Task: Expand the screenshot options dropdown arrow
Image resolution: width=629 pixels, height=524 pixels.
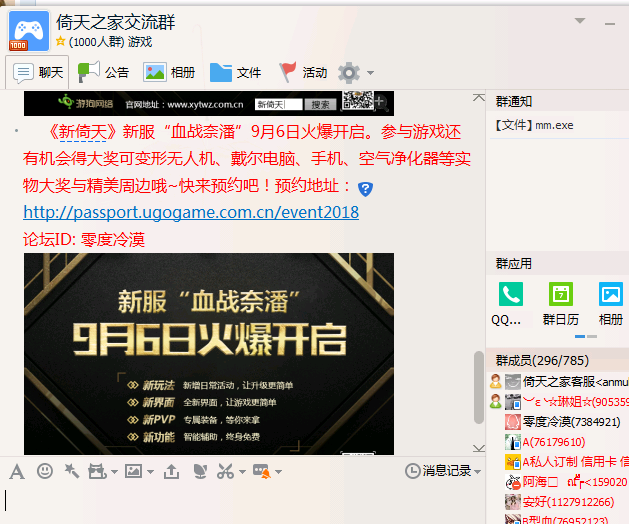Action: click(242, 472)
